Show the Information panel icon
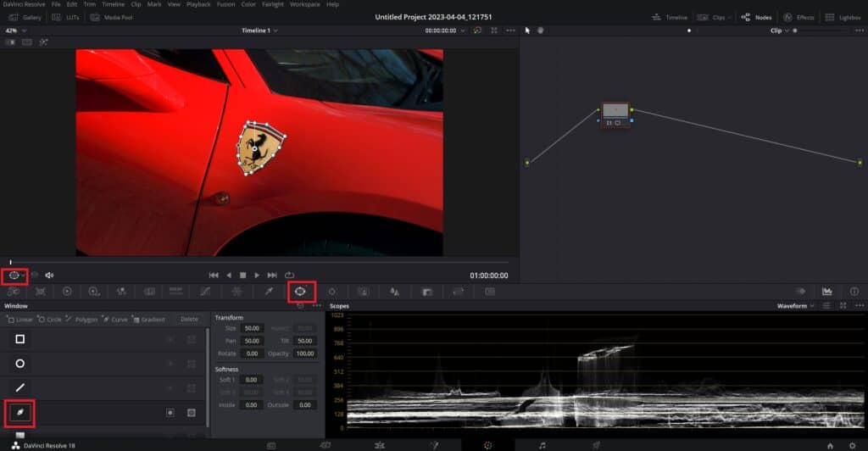The width and height of the screenshot is (868, 451). (854, 291)
